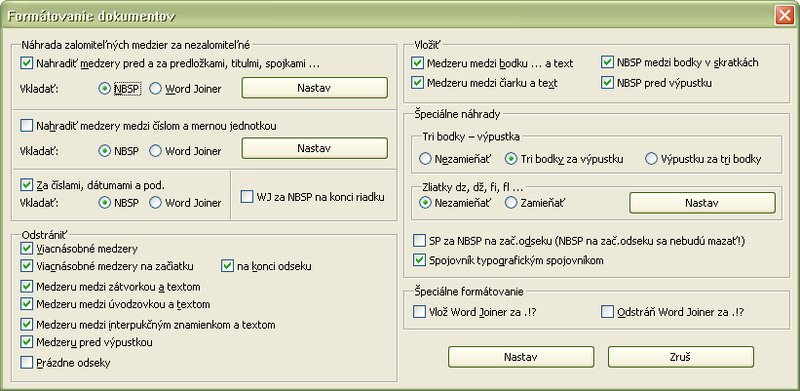Screen dimensions: 800x391
Task: Select Word Joiner radio for mernou jednotkou
Action: pos(155,151)
